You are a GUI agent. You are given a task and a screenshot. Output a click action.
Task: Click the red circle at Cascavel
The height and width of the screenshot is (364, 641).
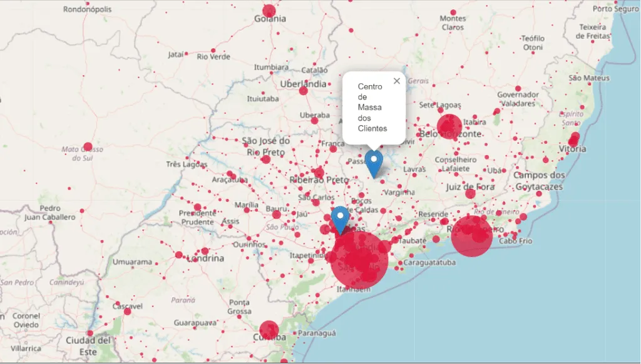[x=128, y=311]
